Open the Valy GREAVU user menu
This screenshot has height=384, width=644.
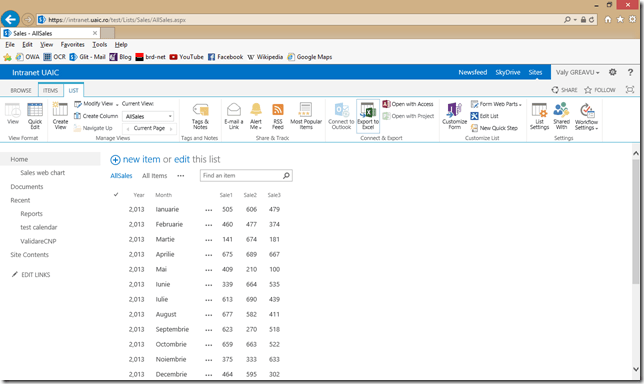click(x=577, y=72)
